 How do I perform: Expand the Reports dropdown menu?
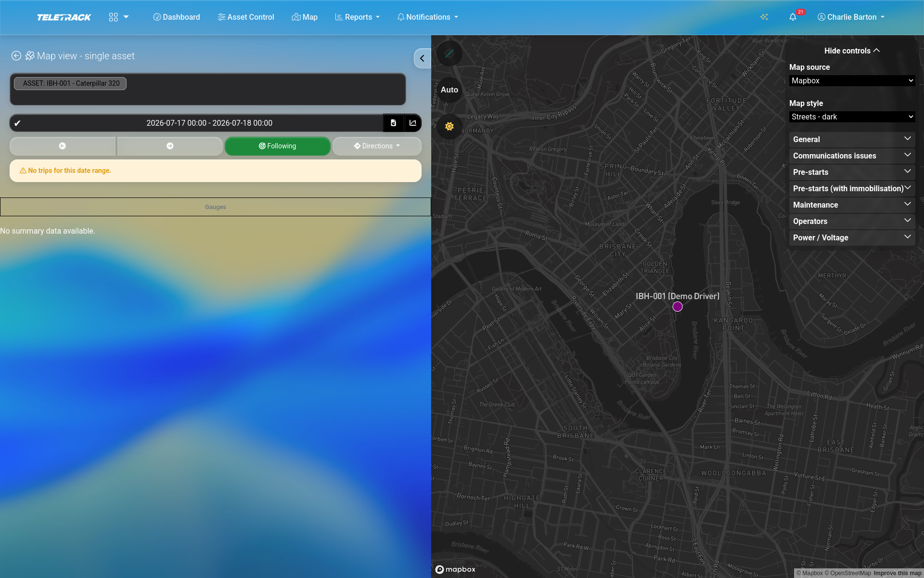point(358,17)
